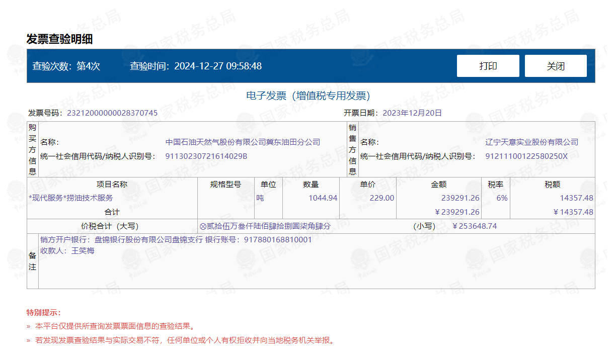Click the 价税合计 (大写) label

coord(110,226)
